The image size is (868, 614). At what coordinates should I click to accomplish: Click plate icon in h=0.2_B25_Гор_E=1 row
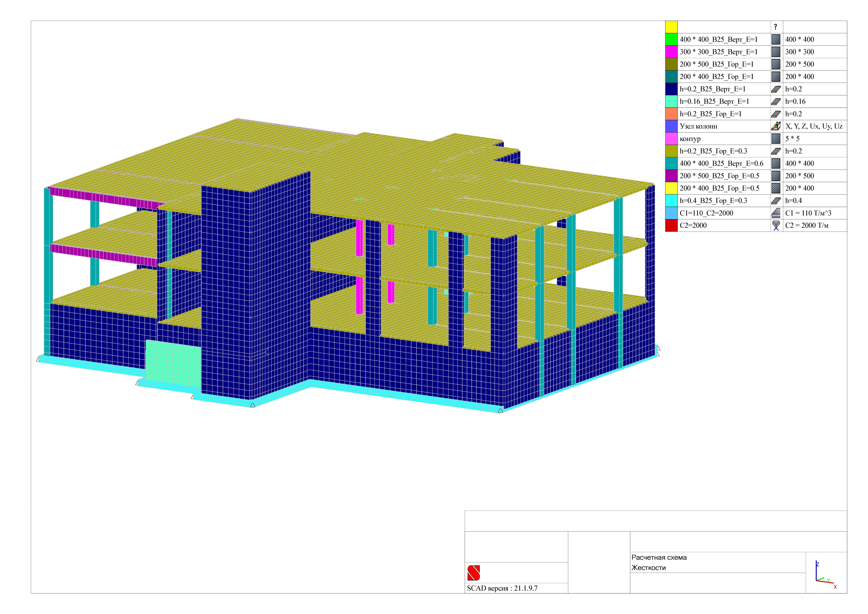pyautogui.click(x=776, y=114)
